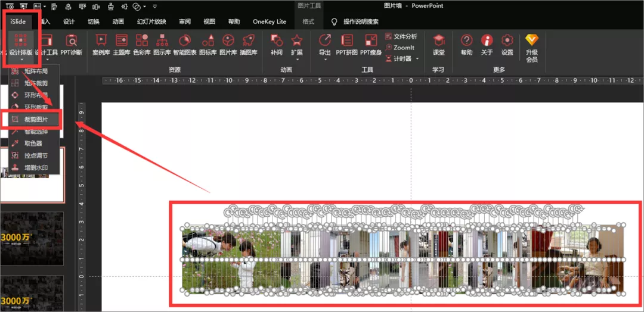Switch to the 设计 ribbon tab
Screen dimensions: 644x312
69,21
